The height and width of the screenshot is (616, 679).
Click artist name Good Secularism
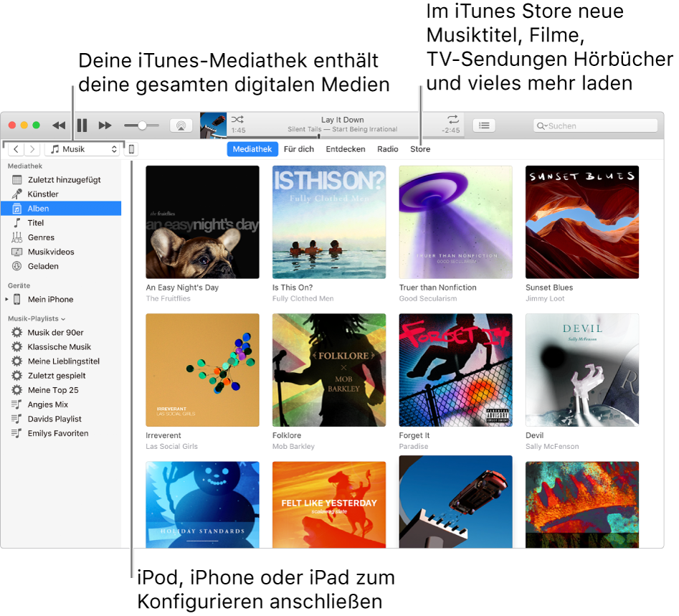pos(428,298)
